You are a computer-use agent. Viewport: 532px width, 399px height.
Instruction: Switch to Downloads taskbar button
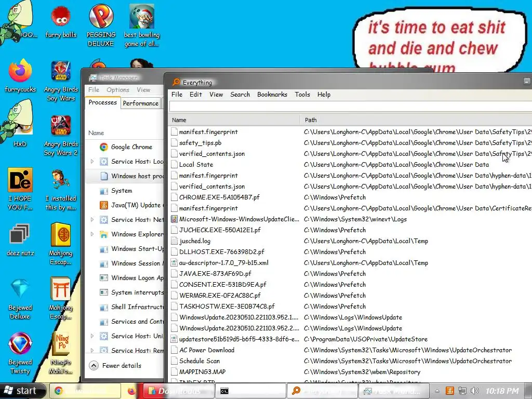[178, 391]
